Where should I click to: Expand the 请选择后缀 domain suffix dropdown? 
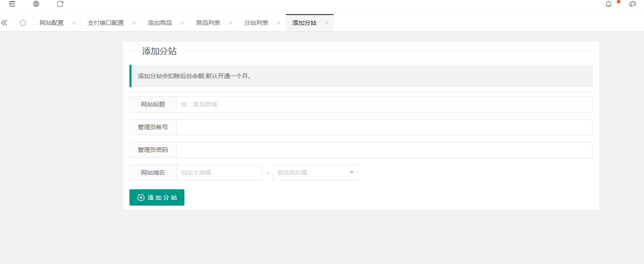point(315,173)
